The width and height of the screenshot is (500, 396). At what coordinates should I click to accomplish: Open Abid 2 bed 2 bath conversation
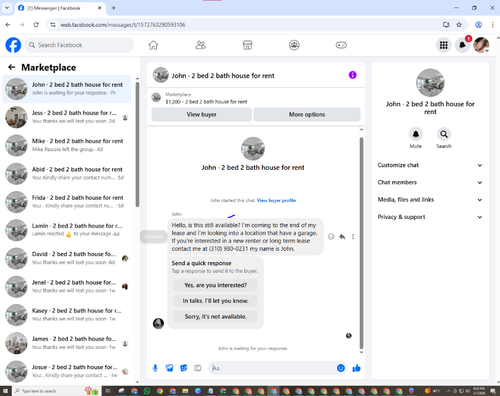[x=67, y=174]
